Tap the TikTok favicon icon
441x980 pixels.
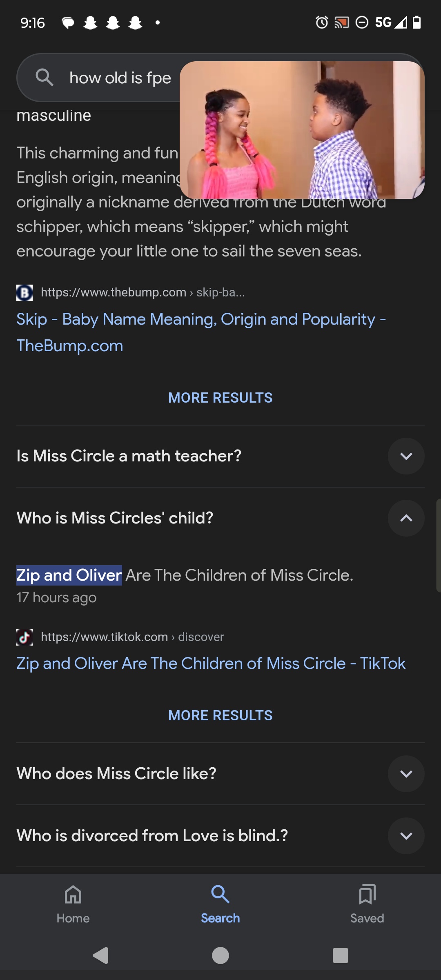24,637
